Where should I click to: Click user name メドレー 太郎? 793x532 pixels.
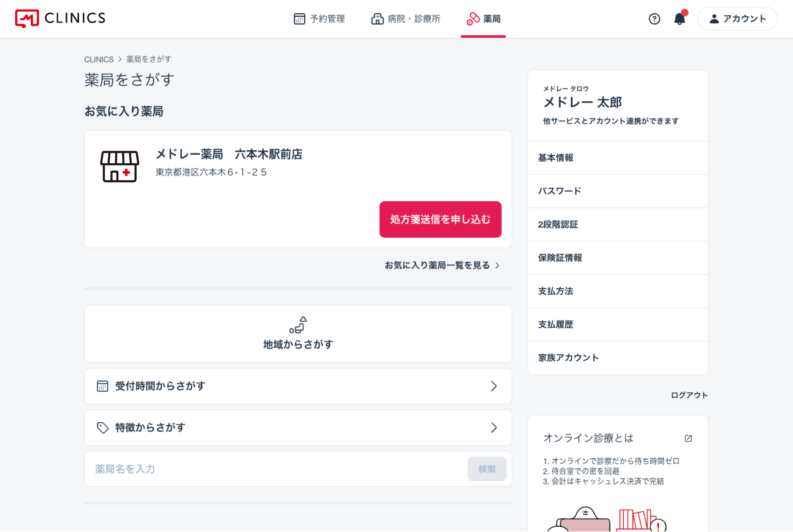(582, 102)
